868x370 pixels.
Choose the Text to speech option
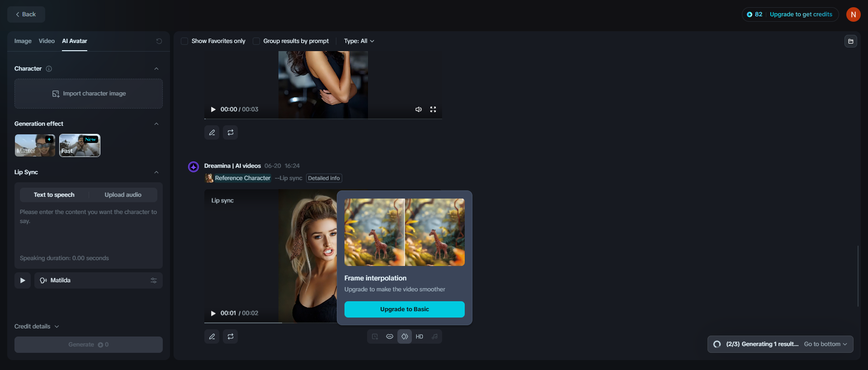(x=54, y=195)
